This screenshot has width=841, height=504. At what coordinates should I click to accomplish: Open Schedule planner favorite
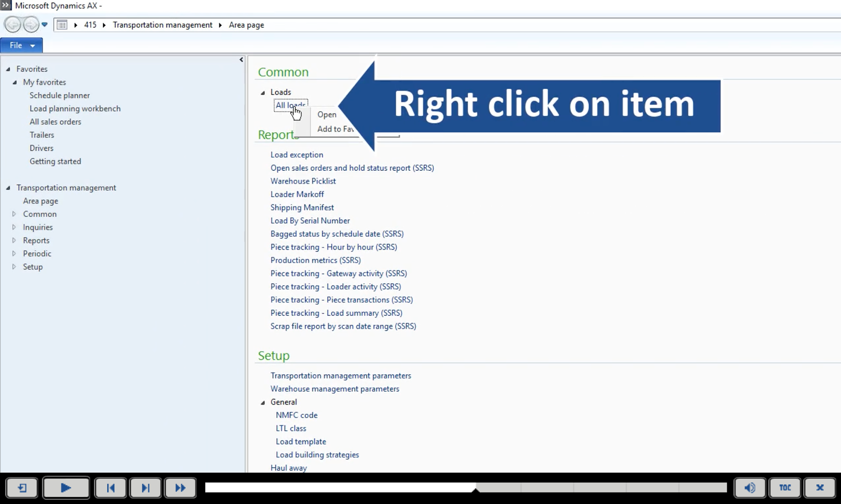point(60,95)
